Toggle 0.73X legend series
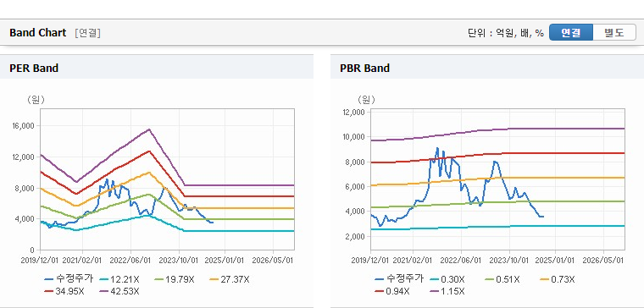The image size is (644, 308). [x=557, y=280]
